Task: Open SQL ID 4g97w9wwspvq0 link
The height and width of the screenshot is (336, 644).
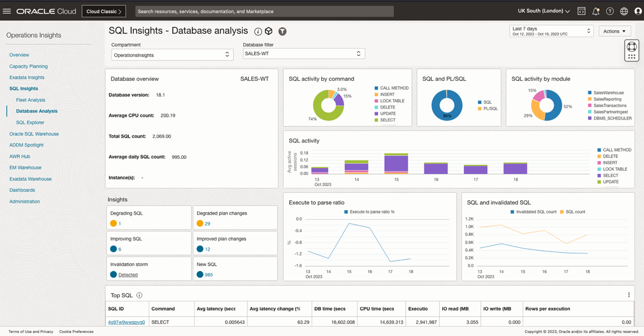Action: point(127,323)
